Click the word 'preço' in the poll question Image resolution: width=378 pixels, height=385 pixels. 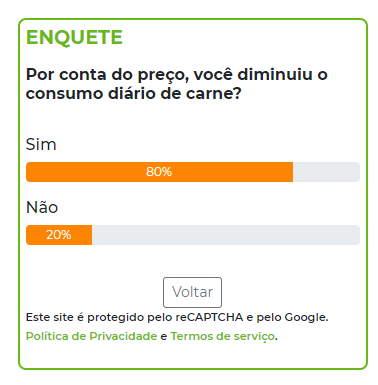point(163,75)
